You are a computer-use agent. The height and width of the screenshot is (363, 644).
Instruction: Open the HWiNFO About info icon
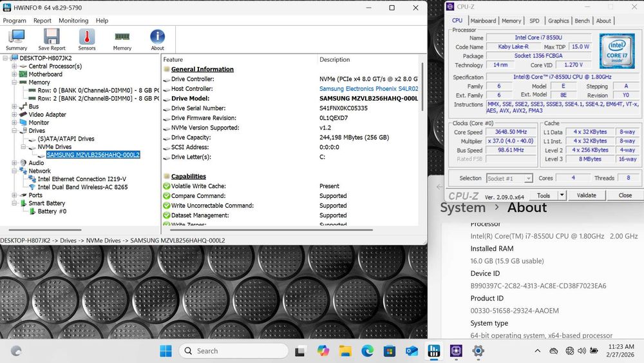click(157, 40)
